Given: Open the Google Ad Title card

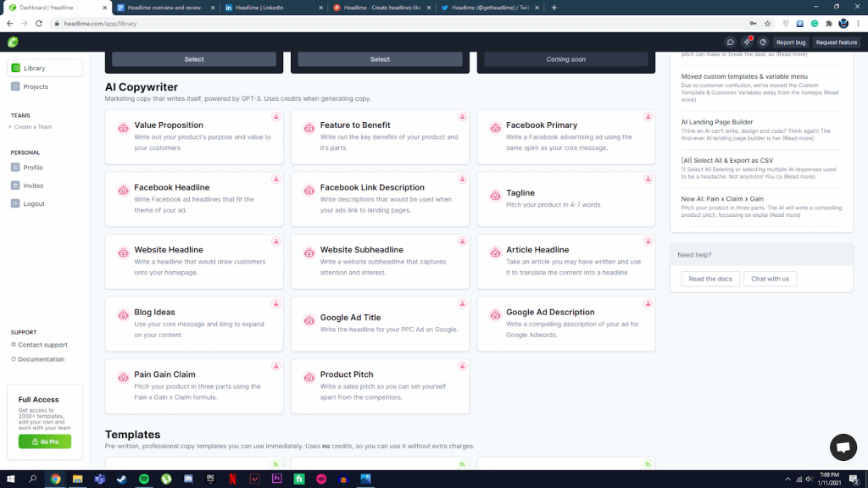Looking at the screenshot, I should pos(380,324).
